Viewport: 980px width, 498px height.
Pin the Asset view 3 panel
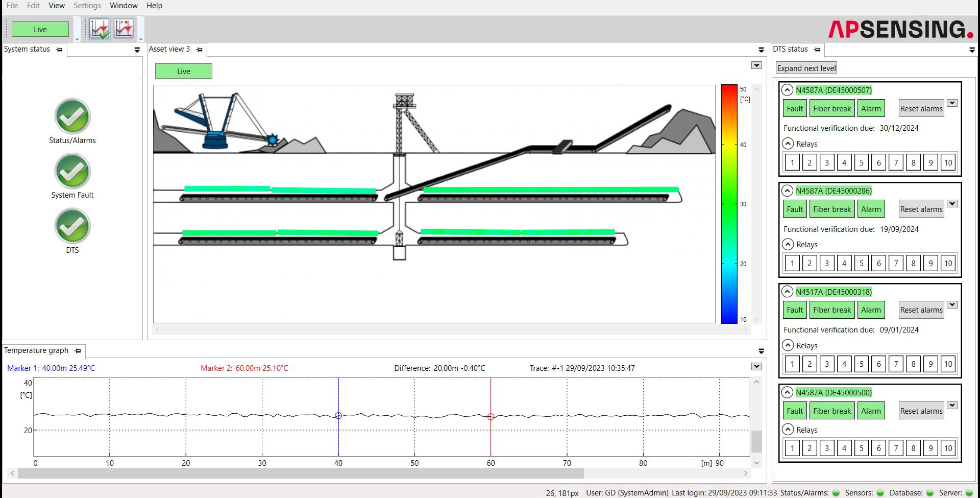(200, 50)
